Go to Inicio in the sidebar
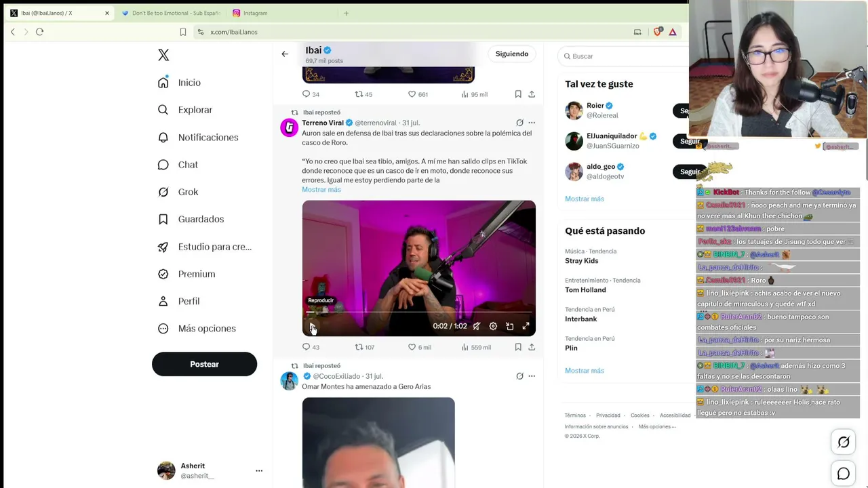 pyautogui.click(x=180, y=83)
